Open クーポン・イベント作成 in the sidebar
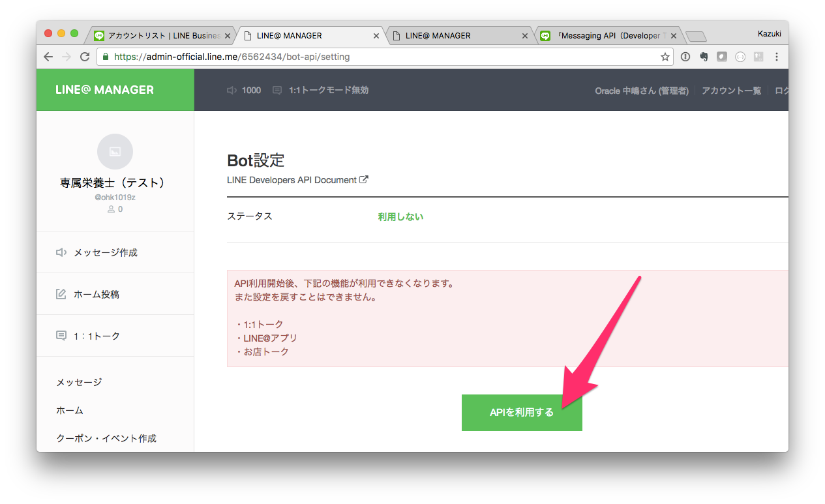Viewport: 825px width, 504px height. 106,438
